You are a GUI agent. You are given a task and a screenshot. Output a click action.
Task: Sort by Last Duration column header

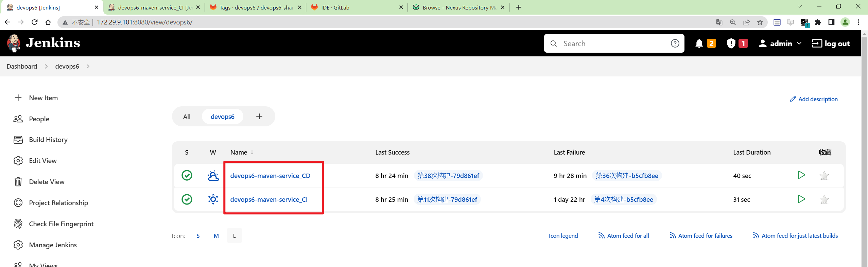click(752, 152)
